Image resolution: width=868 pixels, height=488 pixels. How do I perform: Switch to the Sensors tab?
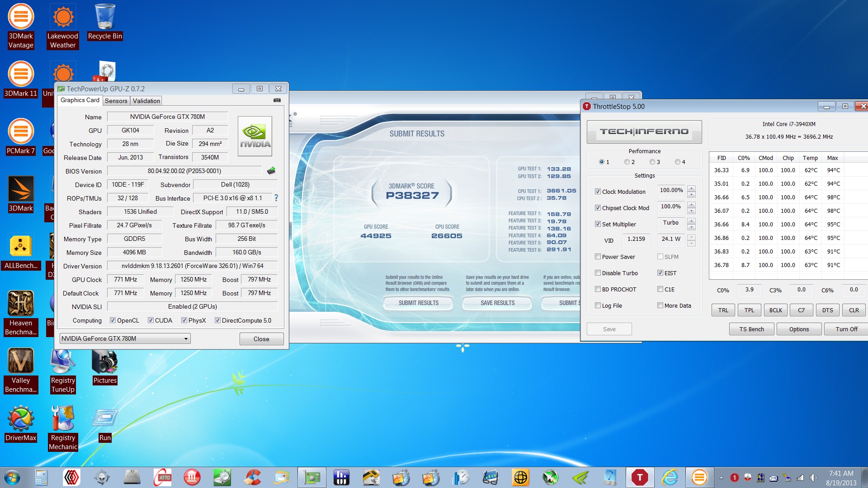[x=116, y=101]
